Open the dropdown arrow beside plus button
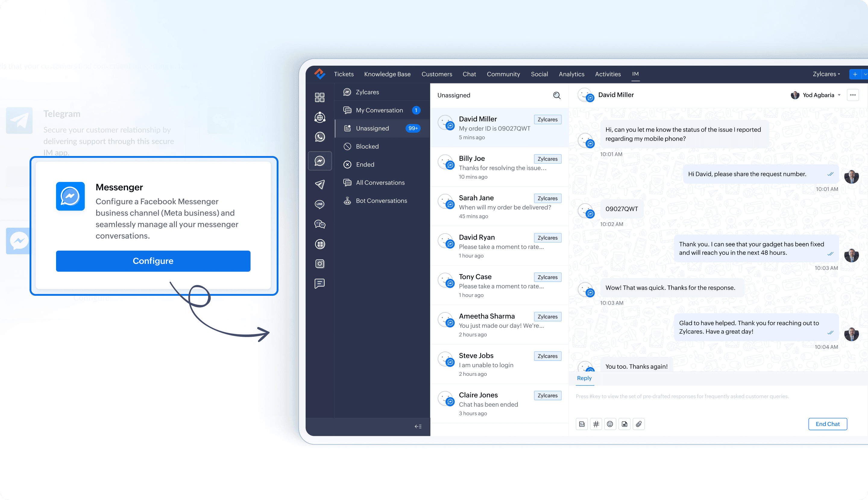Screen dimensions: 868x500 (865, 74)
